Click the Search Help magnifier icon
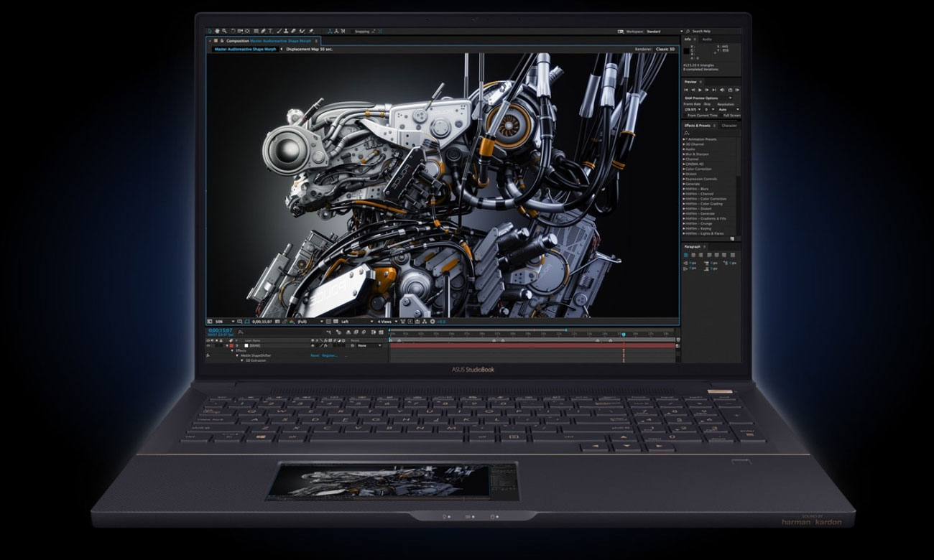The height and width of the screenshot is (560, 934). point(688,32)
